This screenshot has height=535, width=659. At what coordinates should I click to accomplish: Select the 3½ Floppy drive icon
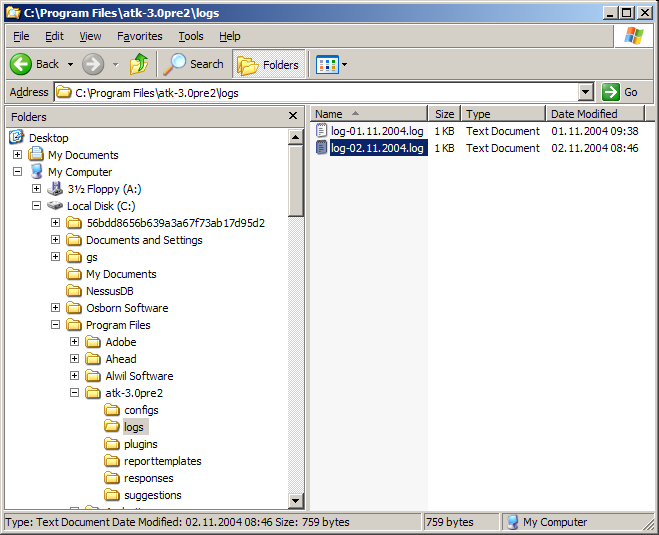[x=55, y=189]
